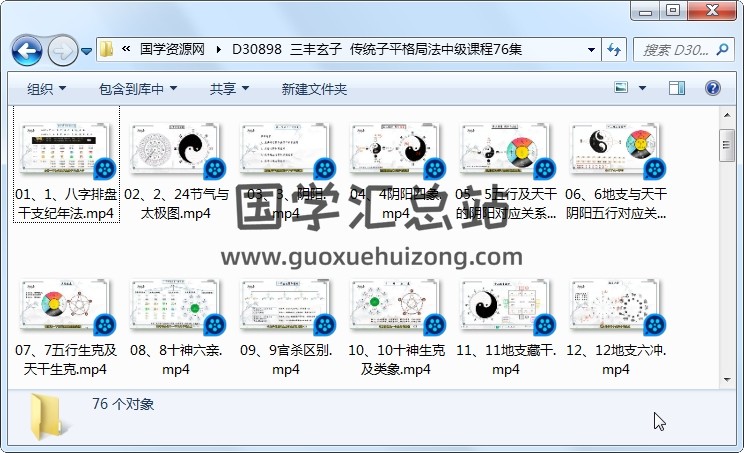Viewport: 744px width, 453px height.
Task: Select 国学资源网 in the address path
Action: [172, 49]
